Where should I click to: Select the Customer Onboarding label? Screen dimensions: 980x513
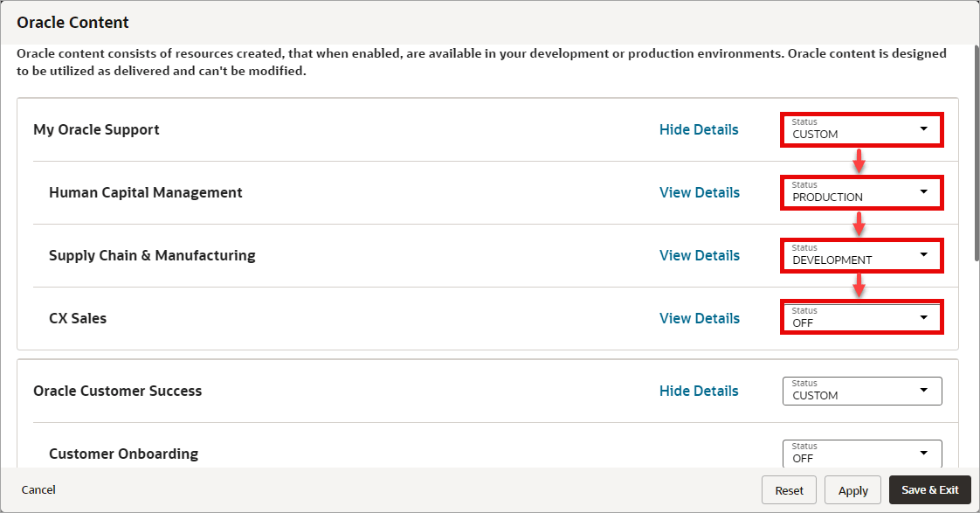[124, 454]
